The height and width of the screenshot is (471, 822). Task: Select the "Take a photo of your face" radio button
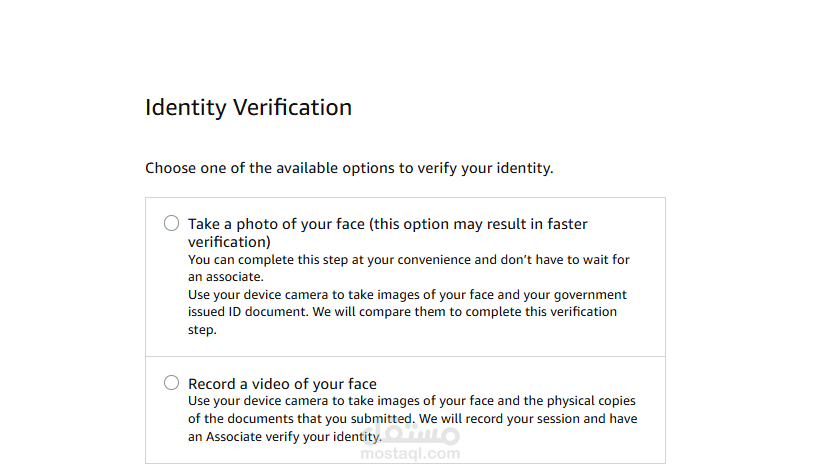click(172, 223)
